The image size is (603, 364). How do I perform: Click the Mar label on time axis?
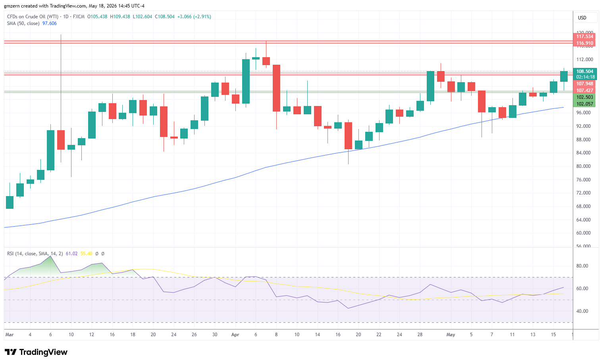(x=10, y=335)
